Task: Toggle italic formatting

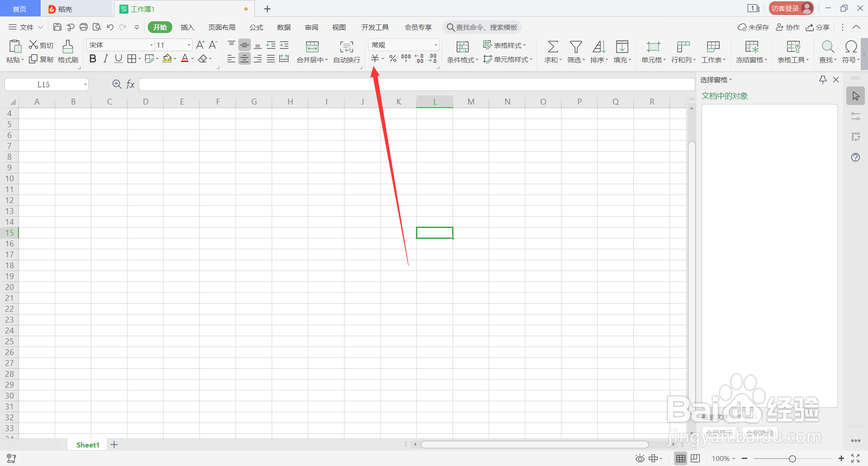Action: click(x=105, y=58)
